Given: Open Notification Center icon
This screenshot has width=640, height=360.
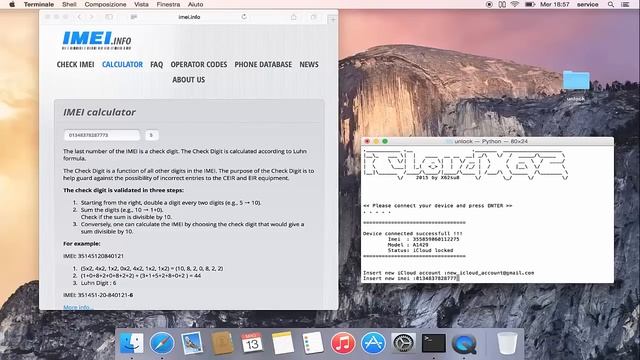Looking at the screenshot, I should tap(625, 4).
